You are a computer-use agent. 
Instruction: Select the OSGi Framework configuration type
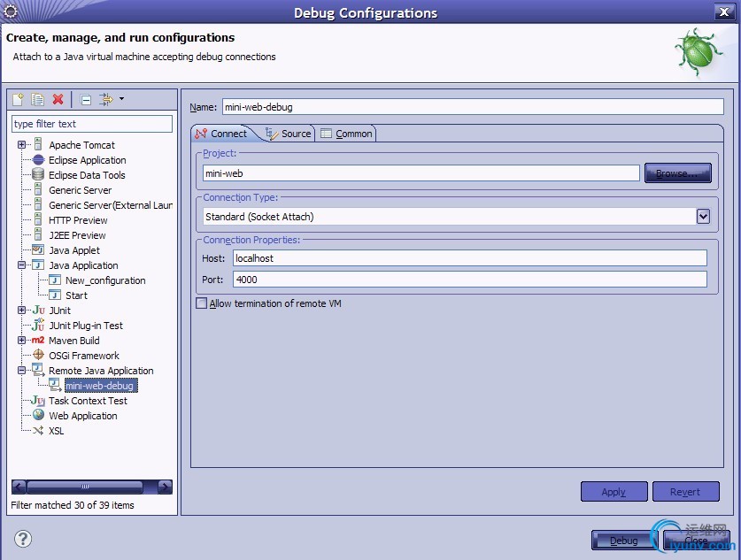[x=83, y=356]
